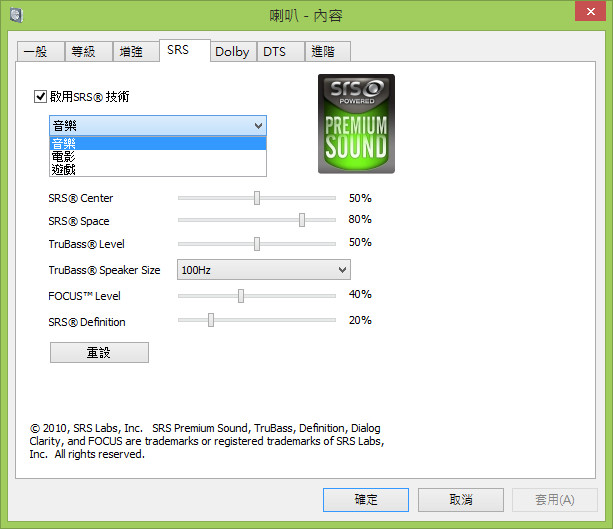Switch to the DTS tab
The height and width of the screenshot is (529, 613).
click(281, 52)
